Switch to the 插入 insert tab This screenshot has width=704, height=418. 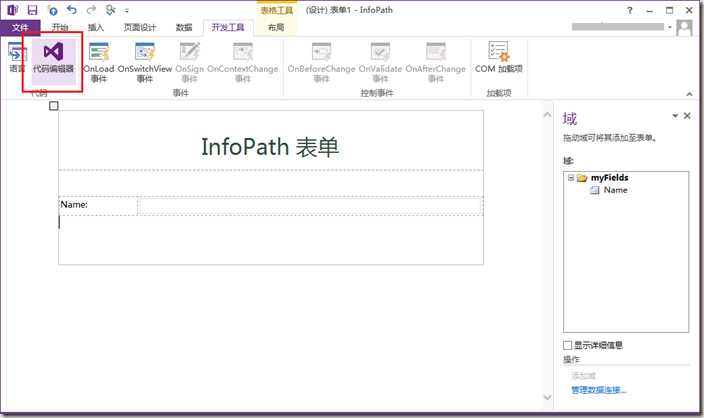point(96,27)
